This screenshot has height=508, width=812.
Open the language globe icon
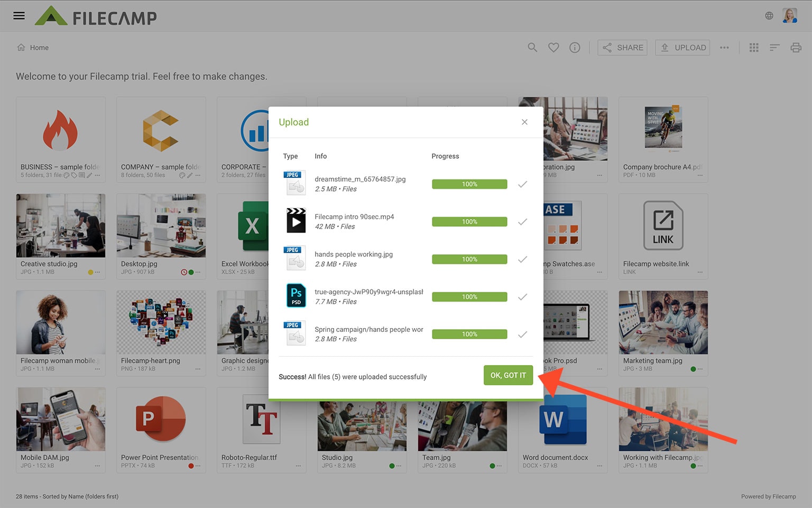[x=769, y=16]
